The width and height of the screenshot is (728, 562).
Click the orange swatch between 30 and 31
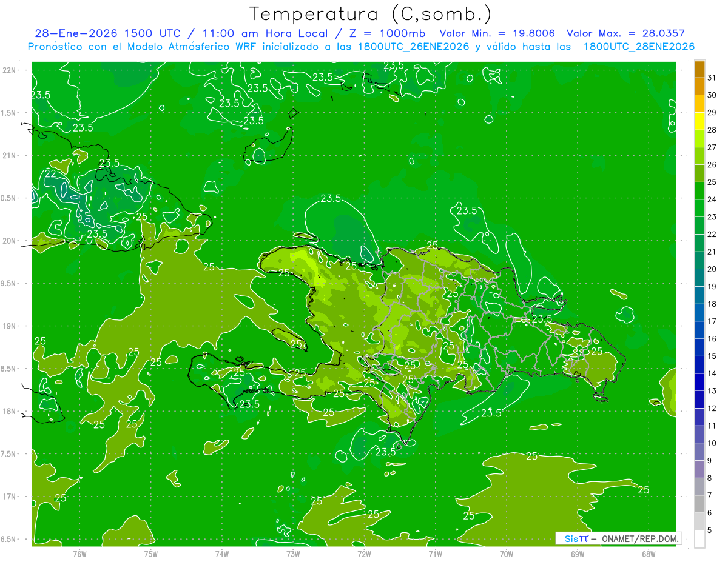699,87
